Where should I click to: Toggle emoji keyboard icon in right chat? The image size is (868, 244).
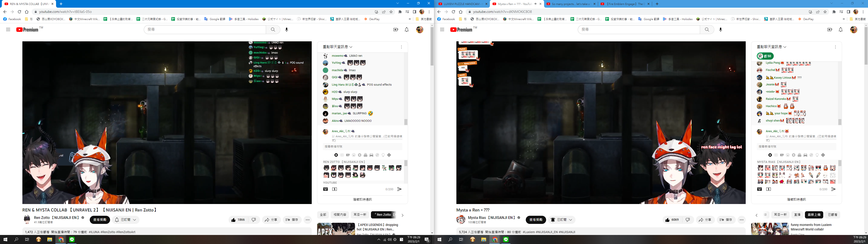point(759,189)
